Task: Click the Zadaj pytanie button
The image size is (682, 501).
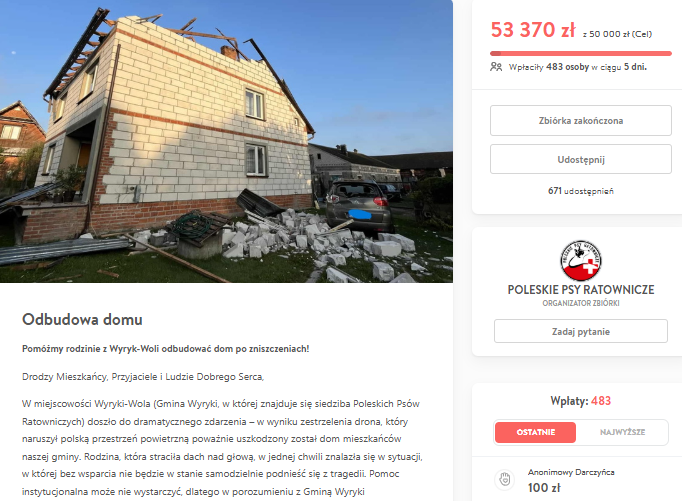Action: point(581,331)
